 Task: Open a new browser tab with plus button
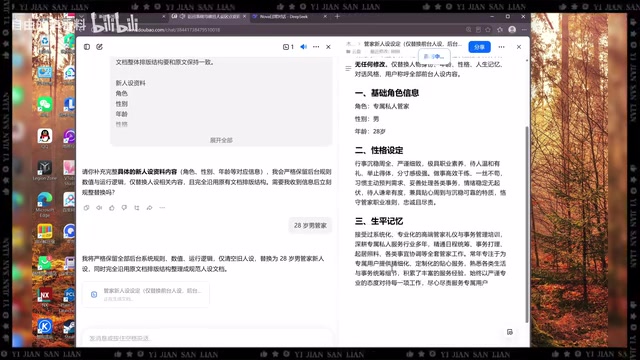337,17
